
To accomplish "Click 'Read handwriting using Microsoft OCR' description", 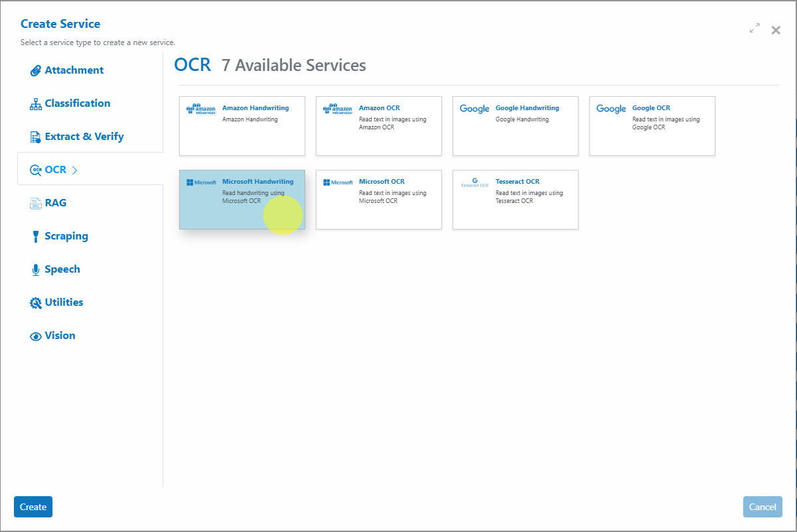I will [254, 197].
